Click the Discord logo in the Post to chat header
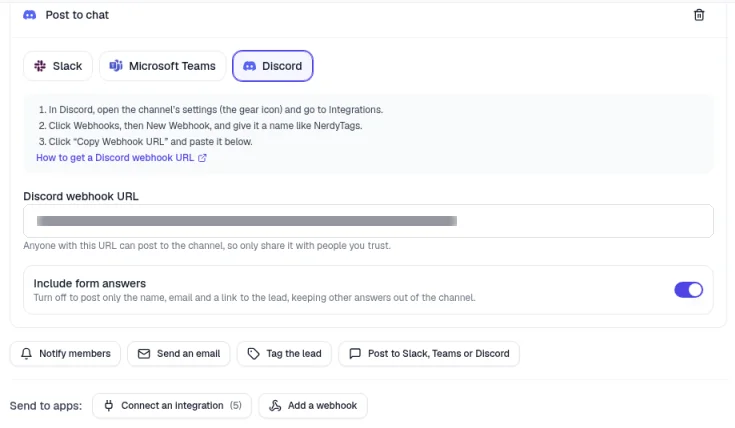735x428 pixels. (30, 15)
